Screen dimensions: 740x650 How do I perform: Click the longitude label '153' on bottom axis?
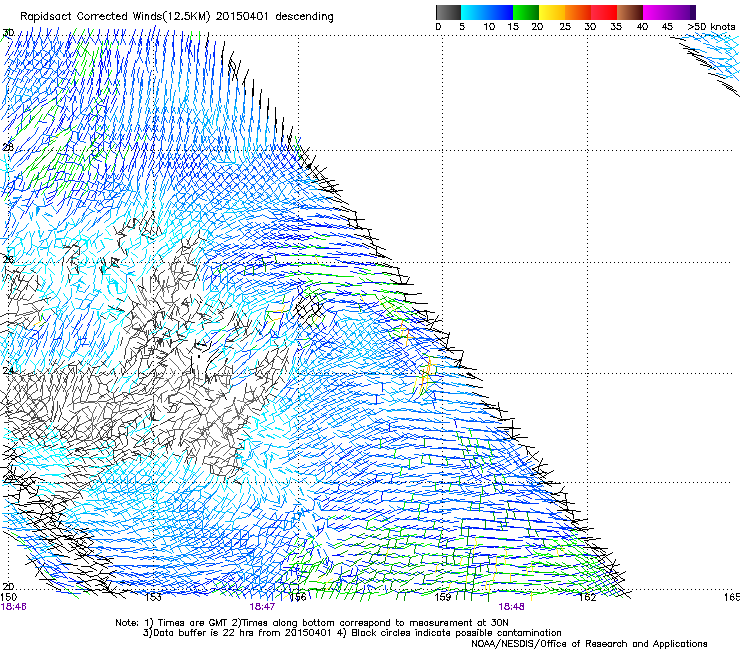[153, 597]
